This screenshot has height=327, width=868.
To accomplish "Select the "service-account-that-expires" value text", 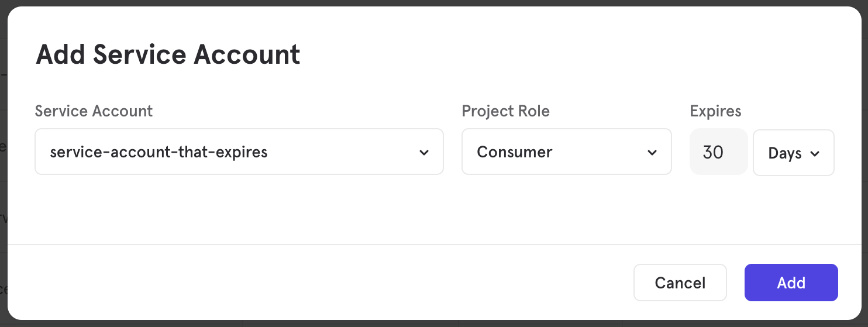I will coord(159,152).
